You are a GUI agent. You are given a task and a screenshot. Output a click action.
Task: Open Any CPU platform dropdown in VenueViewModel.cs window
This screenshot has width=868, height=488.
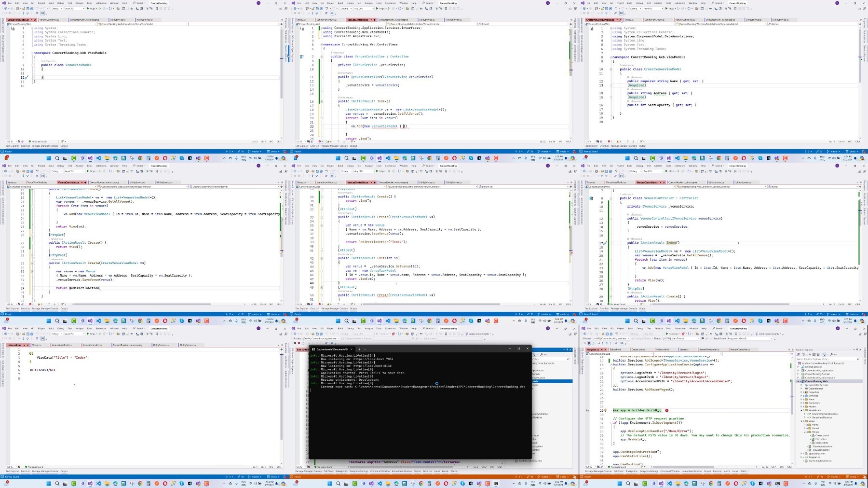point(74,8)
